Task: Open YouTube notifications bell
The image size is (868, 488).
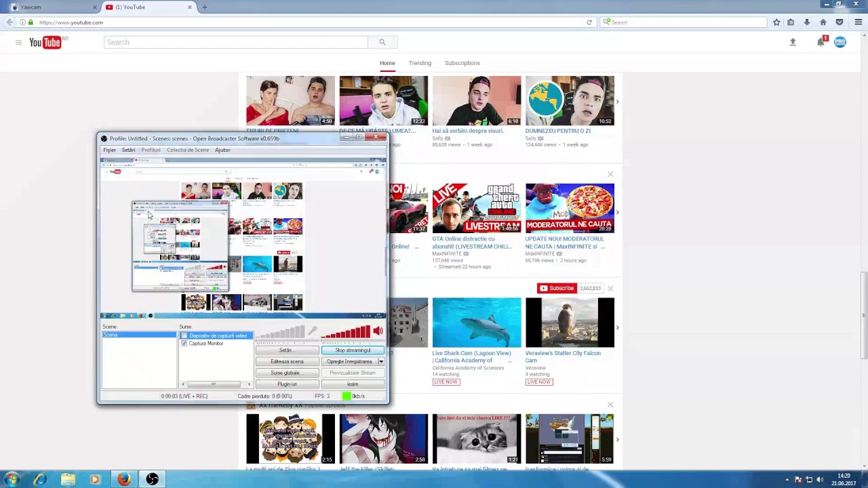Action: [821, 42]
